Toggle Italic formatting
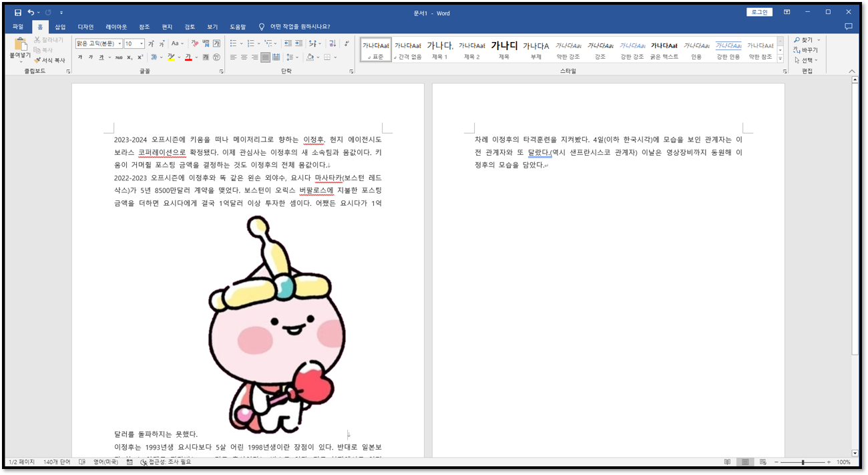 [x=91, y=57]
